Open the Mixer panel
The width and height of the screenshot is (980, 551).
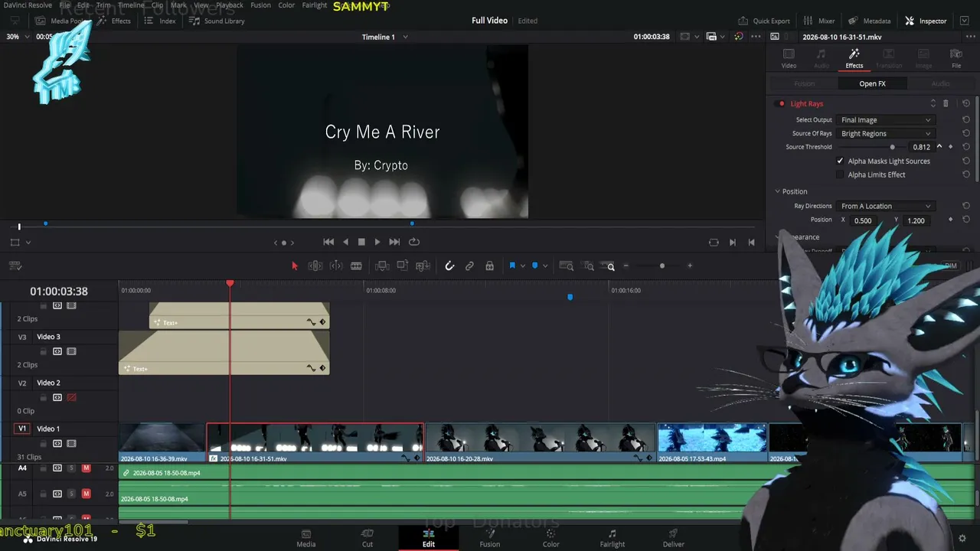(x=819, y=21)
